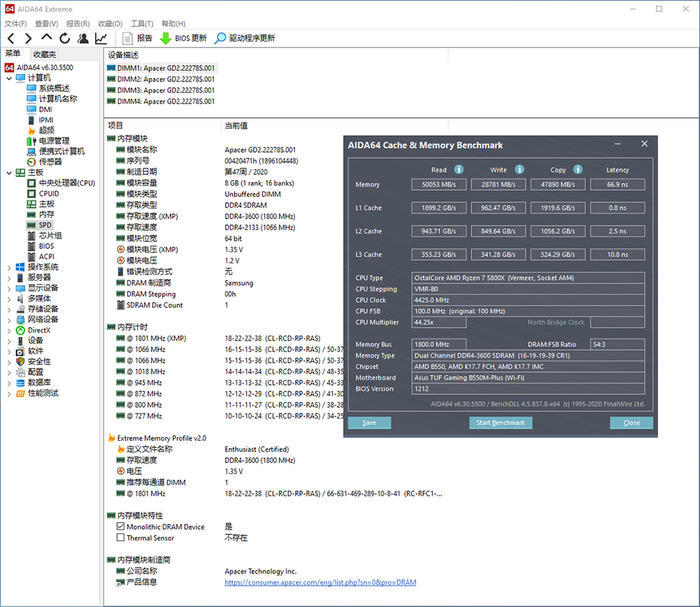700x607 pixels.
Task: Expand the 操作系统 tree node
Action: point(9,267)
